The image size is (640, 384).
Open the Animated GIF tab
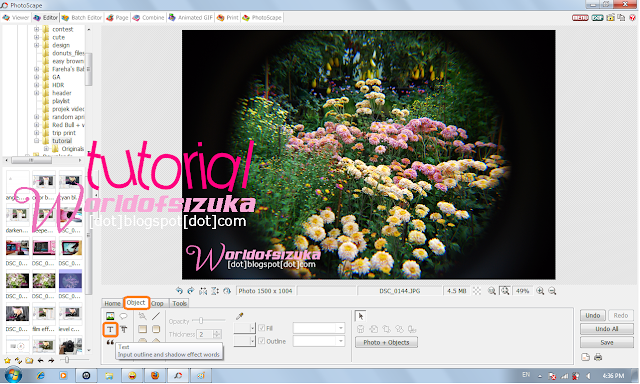[190, 18]
